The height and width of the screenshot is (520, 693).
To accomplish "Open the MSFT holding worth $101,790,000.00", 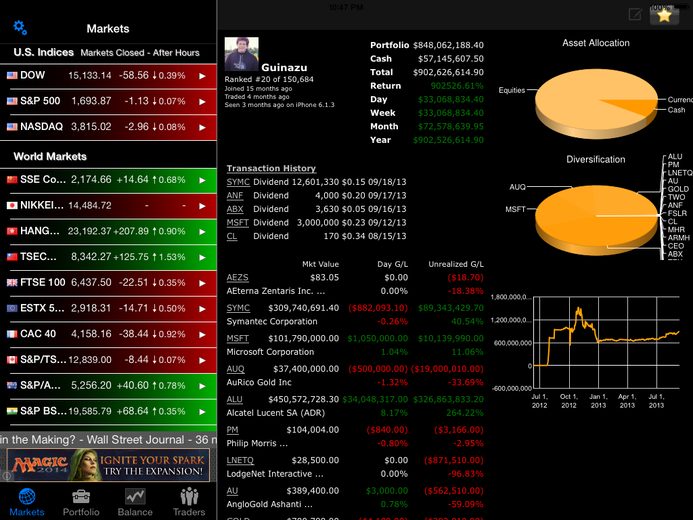I will [x=237, y=338].
